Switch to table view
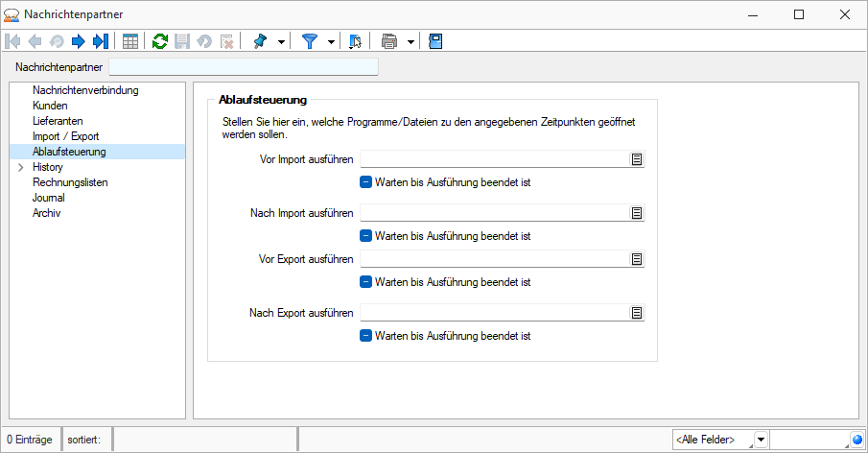The image size is (868, 453). point(130,41)
